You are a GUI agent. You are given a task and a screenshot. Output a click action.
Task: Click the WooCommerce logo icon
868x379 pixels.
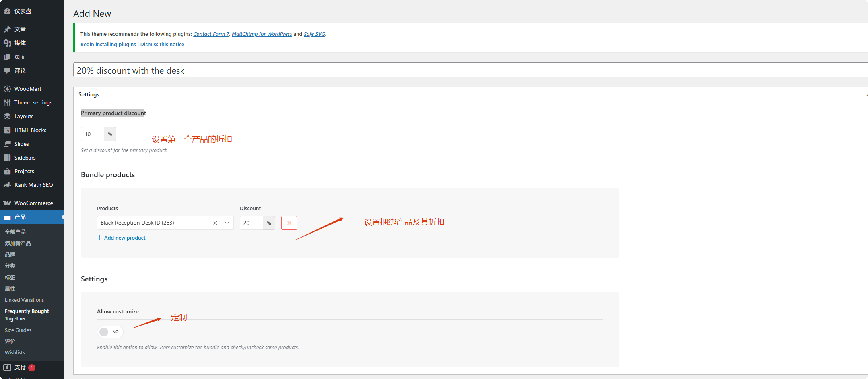tap(7, 203)
